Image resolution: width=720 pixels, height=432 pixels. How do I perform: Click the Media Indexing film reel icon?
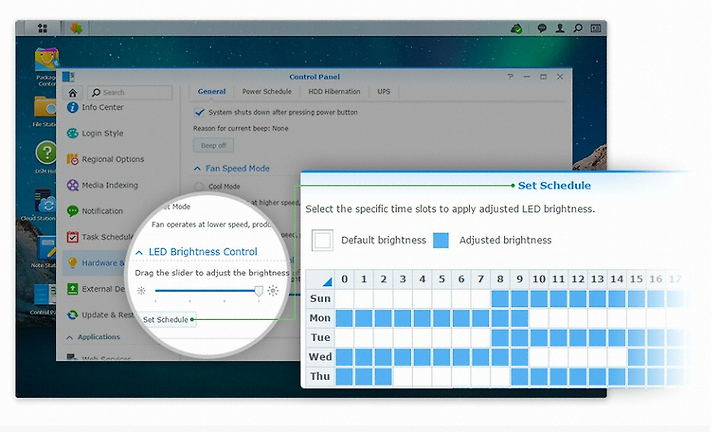coord(73,185)
